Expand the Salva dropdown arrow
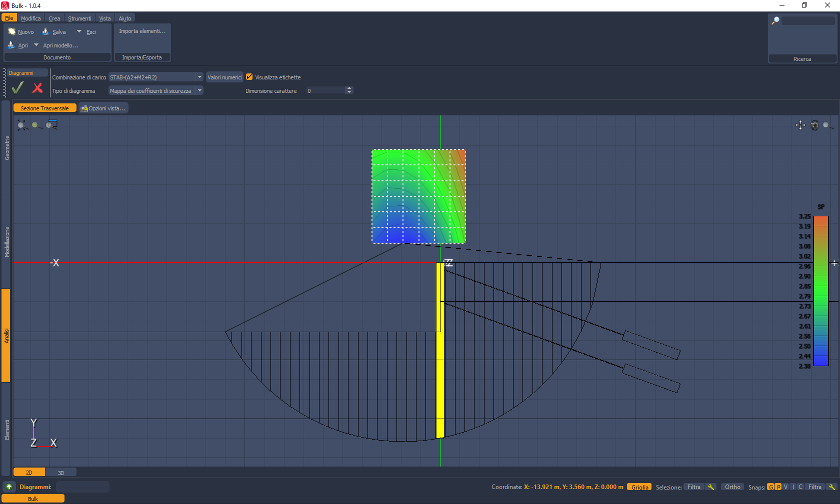 (x=79, y=31)
